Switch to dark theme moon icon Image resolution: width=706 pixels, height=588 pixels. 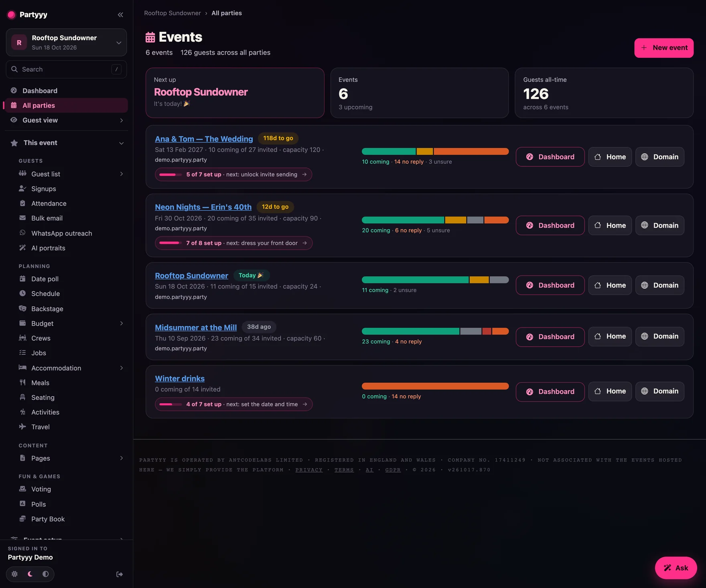point(30,574)
